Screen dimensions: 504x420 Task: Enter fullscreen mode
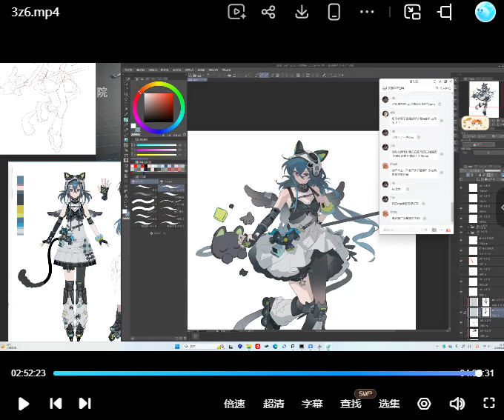click(x=489, y=403)
